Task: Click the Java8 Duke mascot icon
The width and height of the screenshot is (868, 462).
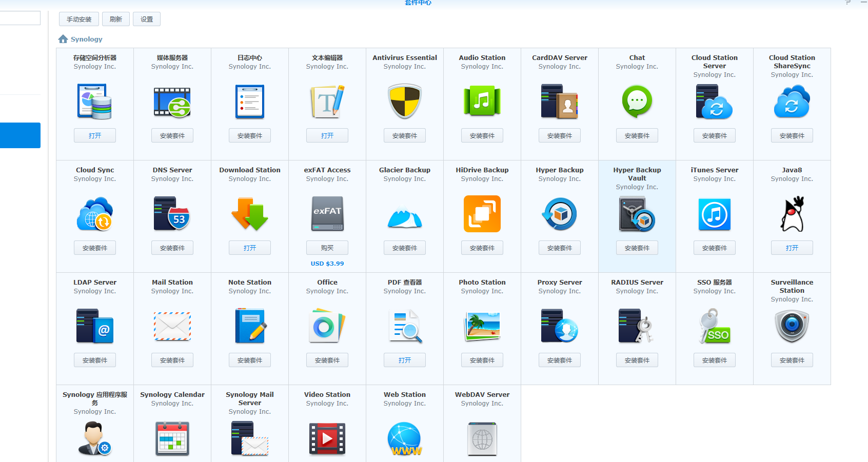Action: tap(792, 214)
